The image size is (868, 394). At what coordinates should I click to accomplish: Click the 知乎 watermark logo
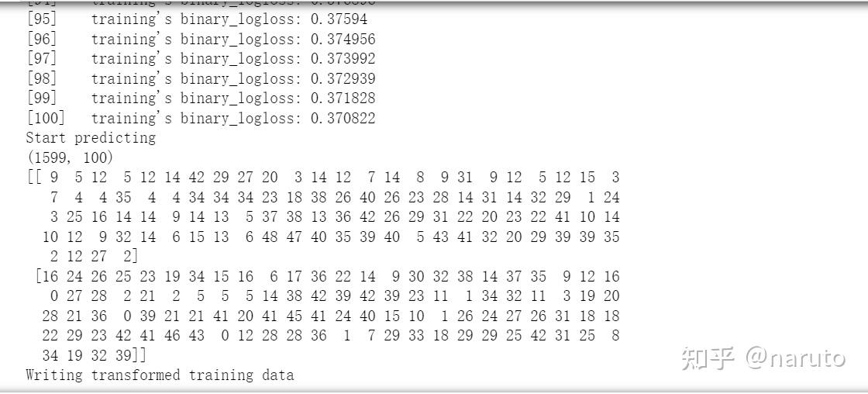click(x=708, y=358)
